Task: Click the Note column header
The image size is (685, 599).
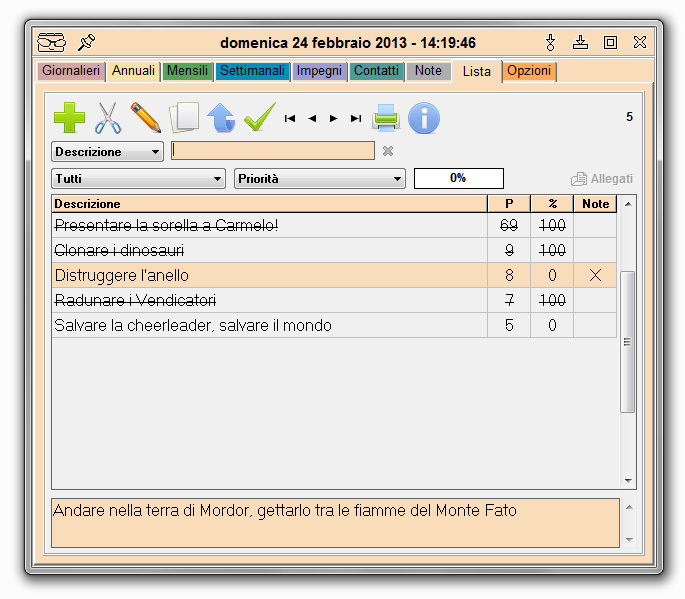Action: tap(595, 204)
